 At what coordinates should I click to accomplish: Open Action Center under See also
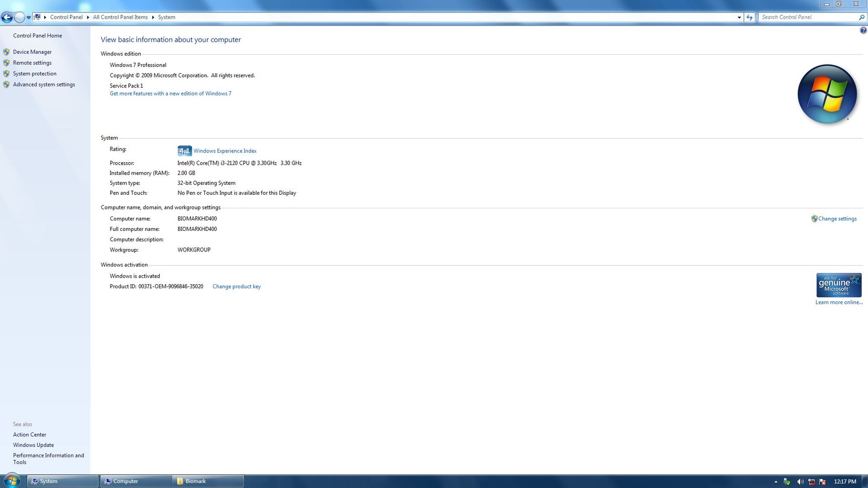pyautogui.click(x=30, y=435)
